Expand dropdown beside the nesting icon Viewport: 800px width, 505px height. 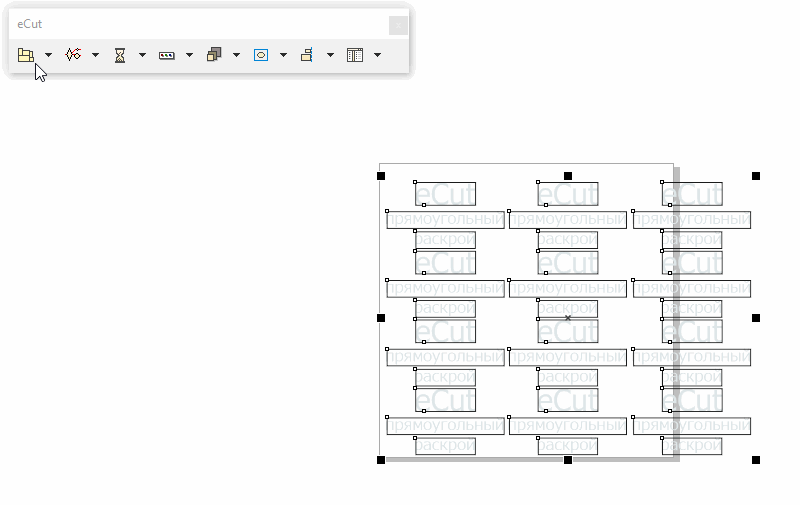(48, 55)
